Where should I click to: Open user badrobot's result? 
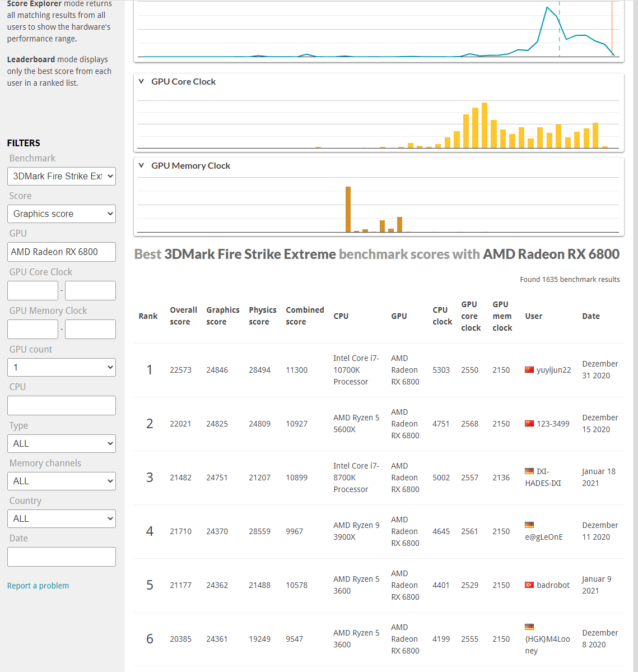pyautogui.click(x=553, y=585)
